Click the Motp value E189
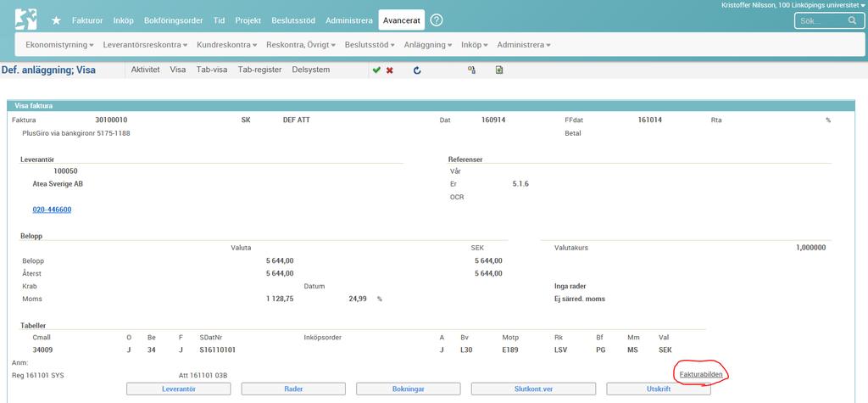 [x=509, y=350]
